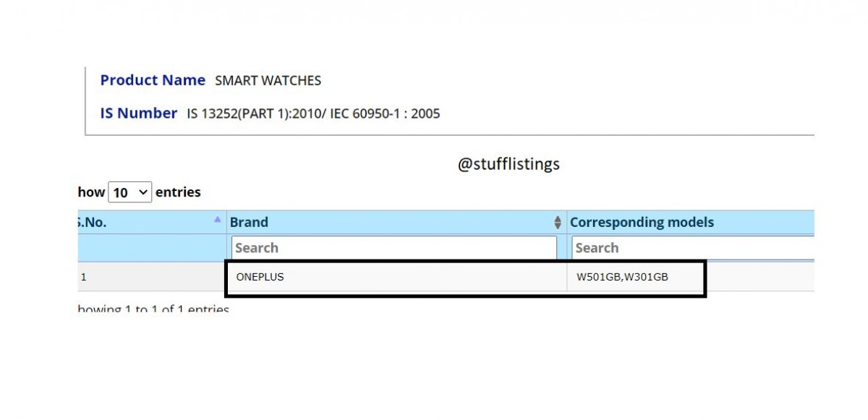
Task: Select the W501GB,W301GB models cell
Action: tap(622, 277)
